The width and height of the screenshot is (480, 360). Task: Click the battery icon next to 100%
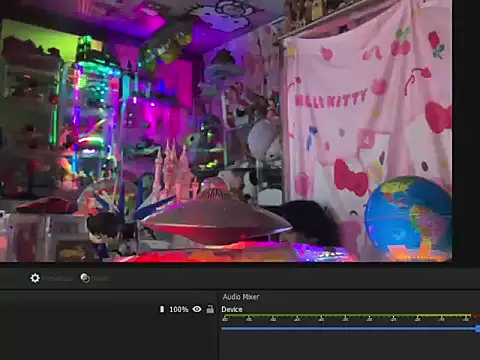(162, 309)
